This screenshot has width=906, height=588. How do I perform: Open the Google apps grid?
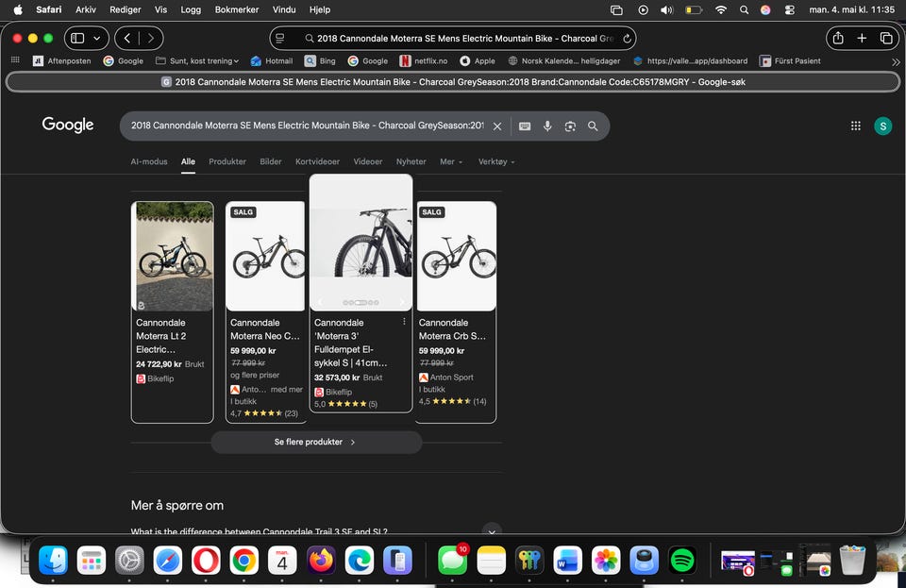(x=856, y=126)
